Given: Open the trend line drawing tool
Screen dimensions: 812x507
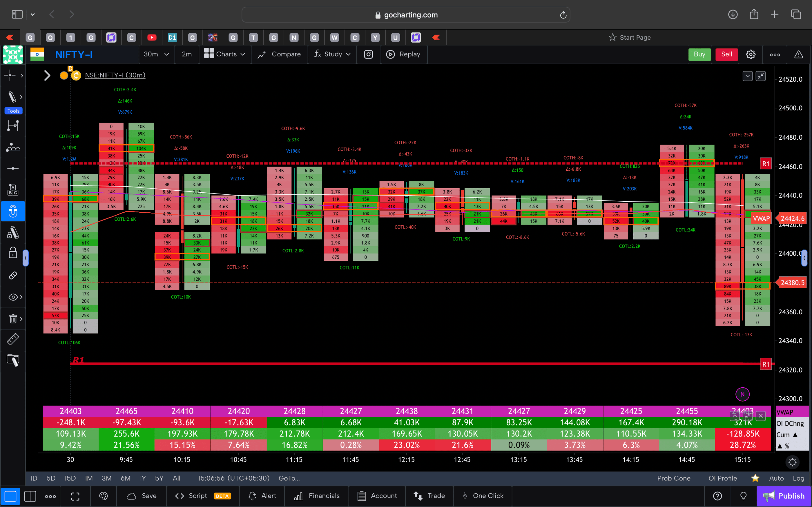Looking at the screenshot, I should click(x=12, y=97).
